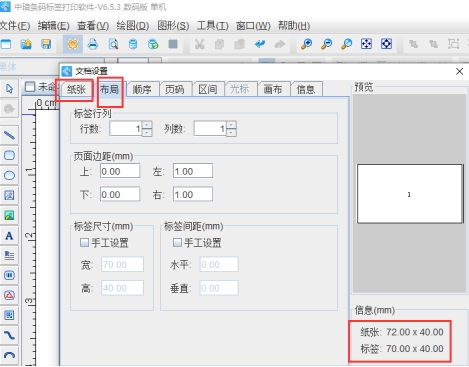The image size is (469, 367).
Task: Enable manual setting for label size
Action: (x=84, y=242)
